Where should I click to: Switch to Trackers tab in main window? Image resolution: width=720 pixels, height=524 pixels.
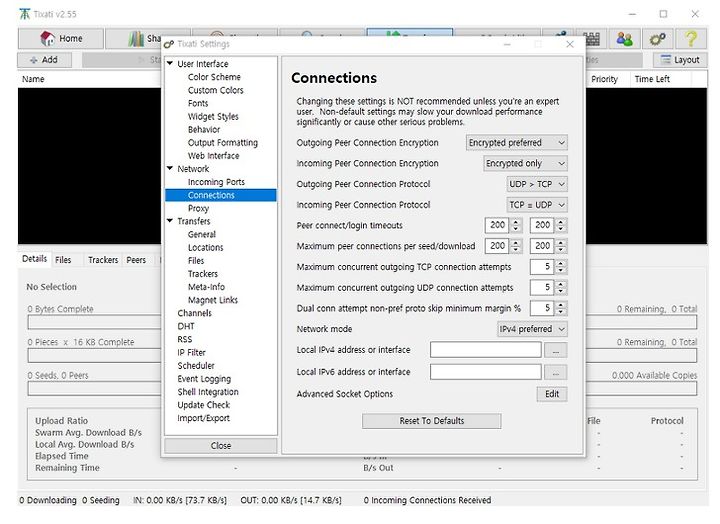[x=103, y=260]
